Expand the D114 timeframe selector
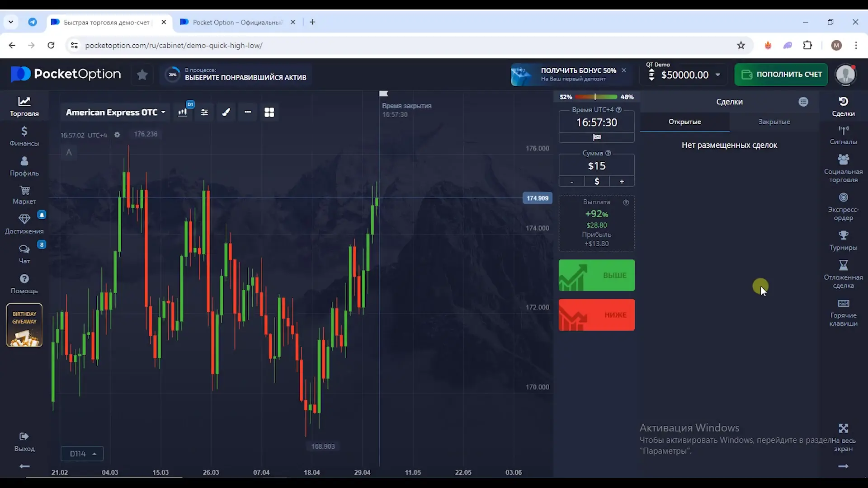The image size is (868, 488). [x=82, y=453]
